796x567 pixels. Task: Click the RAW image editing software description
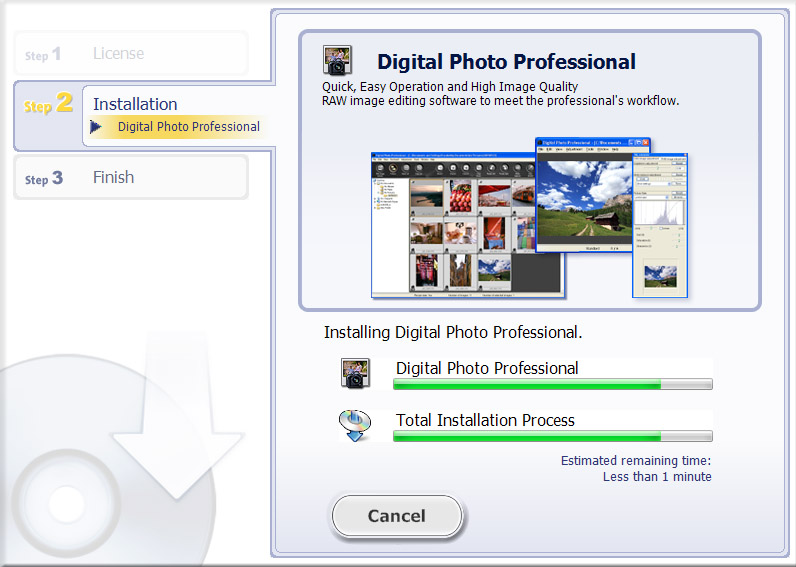pyautogui.click(x=500, y=101)
